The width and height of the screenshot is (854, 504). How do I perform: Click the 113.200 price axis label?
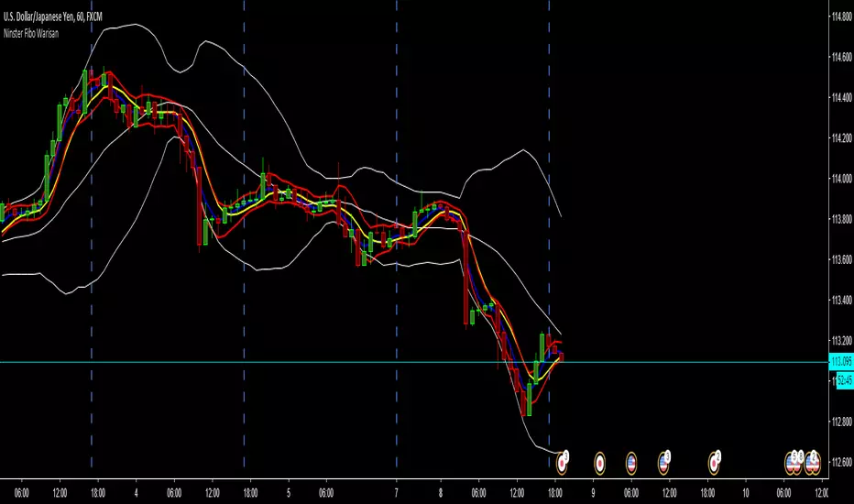(x=841, y=341)
